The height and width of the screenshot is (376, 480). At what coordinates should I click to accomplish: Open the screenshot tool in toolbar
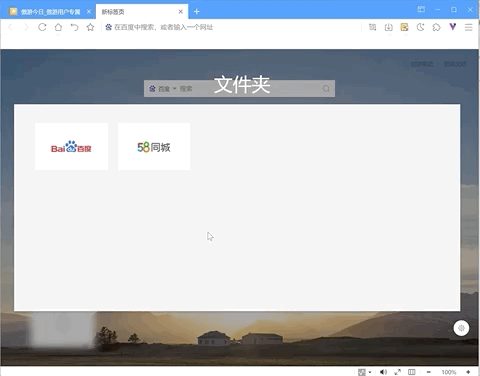click(373, 27)
